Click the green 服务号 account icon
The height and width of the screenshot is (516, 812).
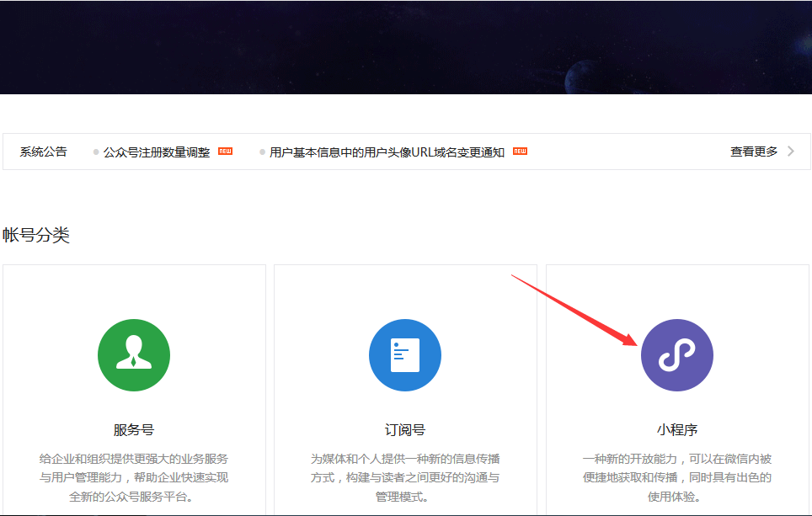[134, 355]
